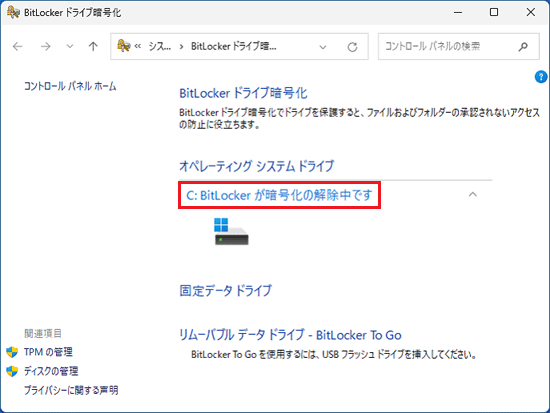Image resolution: width=550 pixels, height=413 pixels.
Task: Go up one level with the up arrow
Action: (93, 46)
